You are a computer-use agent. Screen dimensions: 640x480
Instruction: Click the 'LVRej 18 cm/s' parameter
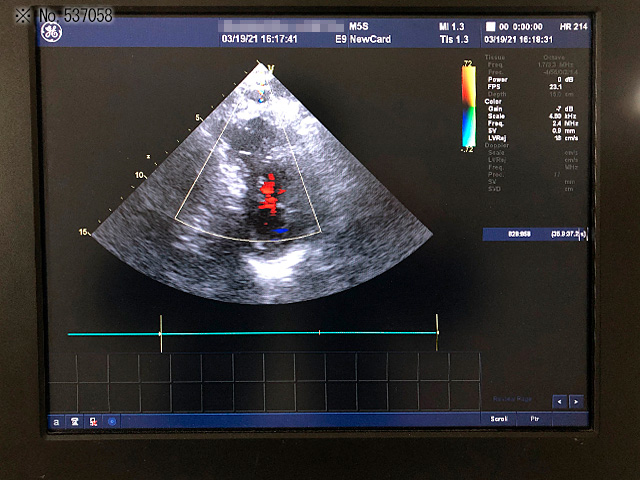click(533, 138)
